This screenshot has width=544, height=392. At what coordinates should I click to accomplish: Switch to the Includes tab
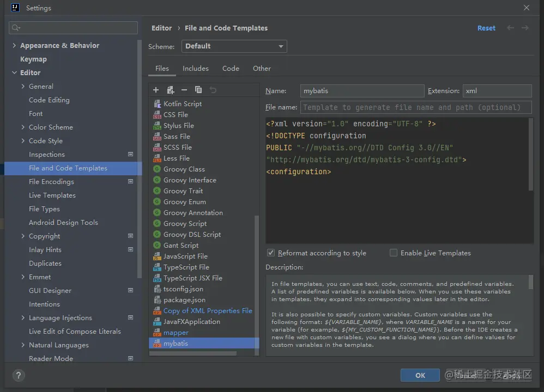click(x=196, y=69)
